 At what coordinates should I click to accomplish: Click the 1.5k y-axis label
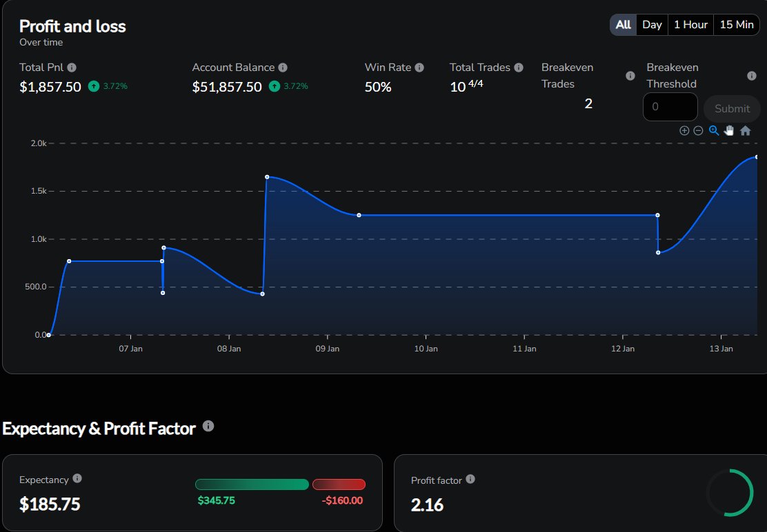click(x=39, y=191)
